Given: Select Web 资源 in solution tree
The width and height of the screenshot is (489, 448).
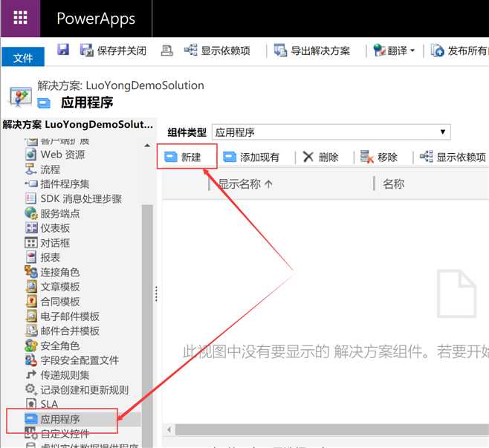Looking at the screenshot, I should (x=55, y=155).
